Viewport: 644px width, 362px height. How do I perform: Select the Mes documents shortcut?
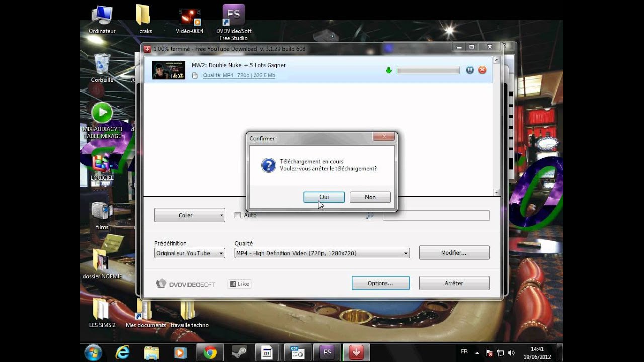pyautogui.click(x=146, y=313)
